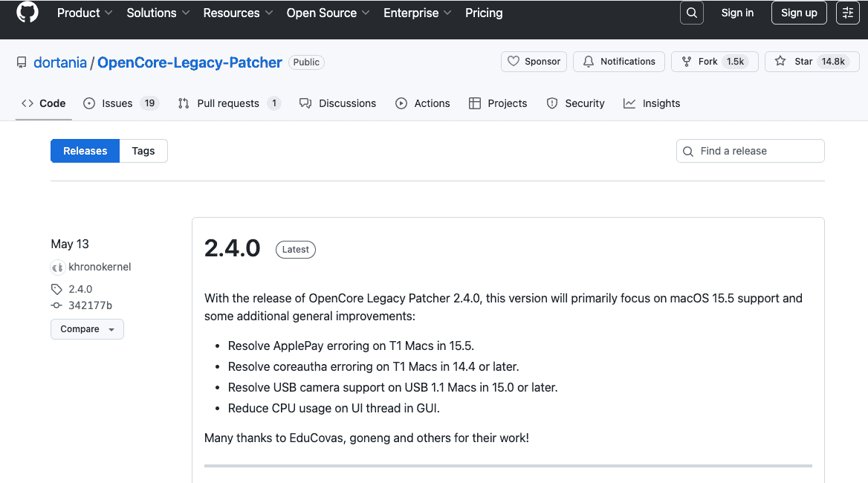
Task: Click the Latest badge
Action: (296, 250)
